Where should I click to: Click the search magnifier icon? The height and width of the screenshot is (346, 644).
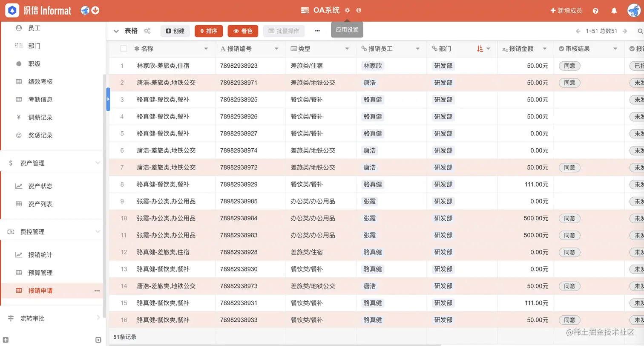click(640, 31)
